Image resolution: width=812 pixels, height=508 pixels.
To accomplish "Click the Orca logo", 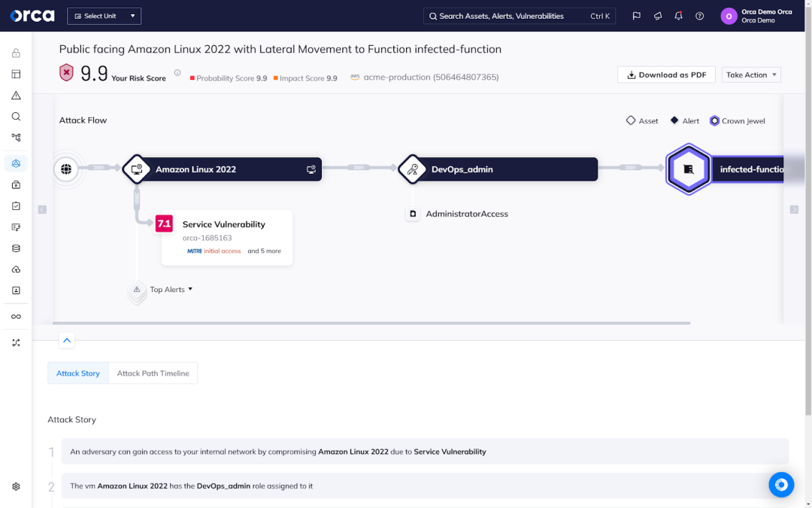I will 32,16.
